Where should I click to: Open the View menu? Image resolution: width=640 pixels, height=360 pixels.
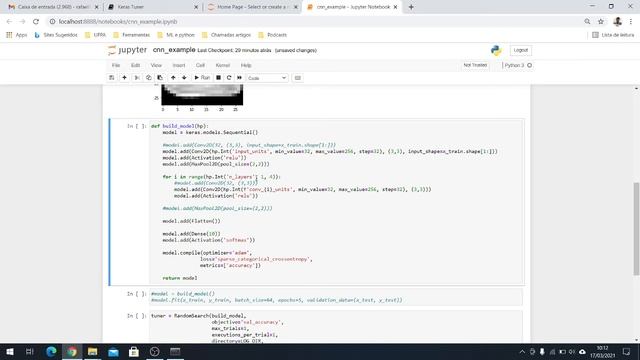pyautogui.click(x=156, y=65)
